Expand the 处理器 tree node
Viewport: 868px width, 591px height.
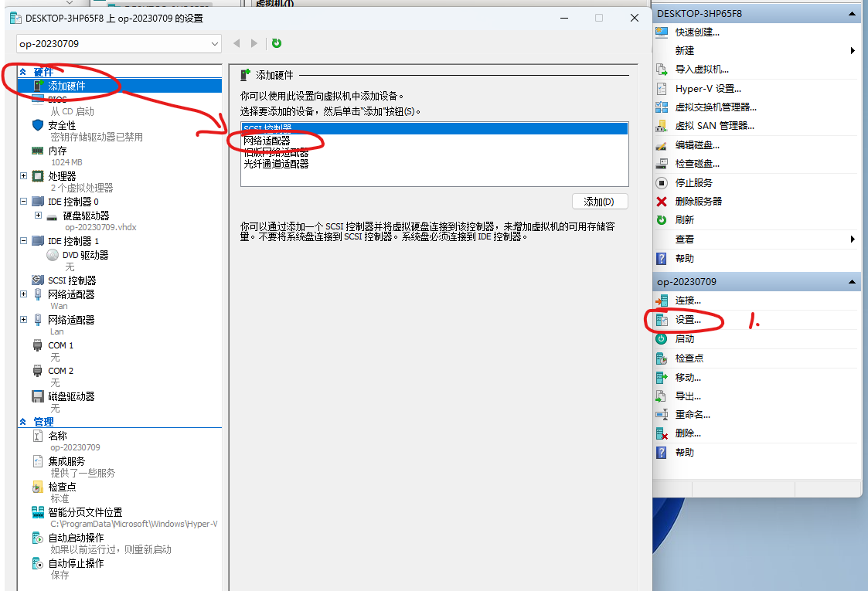23,176
